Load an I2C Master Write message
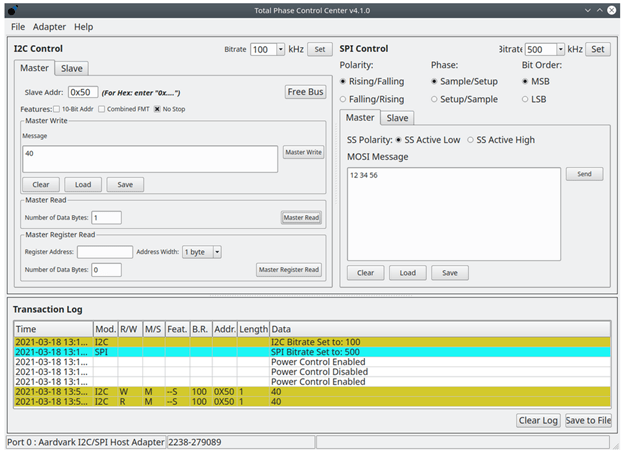Image resolution: width=624 pixels, height=453 pixels. pyautogui.click(x=83, y=185)
